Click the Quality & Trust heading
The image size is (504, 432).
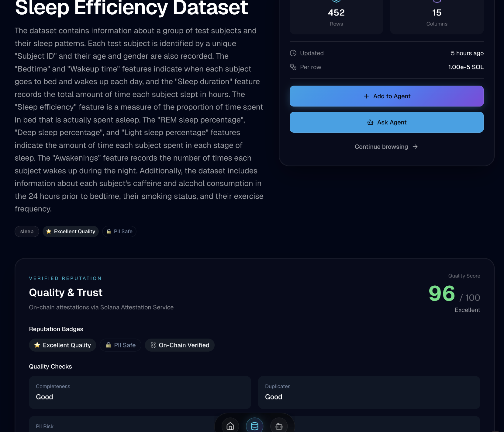(66, 293)
